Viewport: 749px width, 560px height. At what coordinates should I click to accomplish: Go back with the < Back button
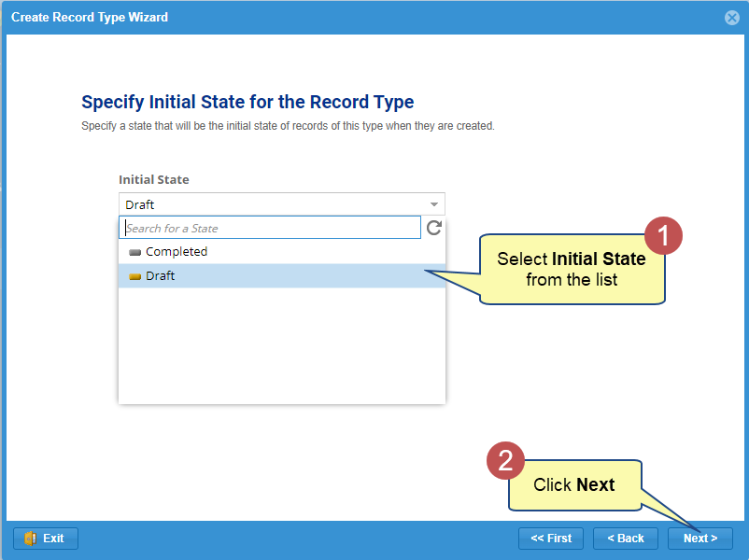coord(625,539)
